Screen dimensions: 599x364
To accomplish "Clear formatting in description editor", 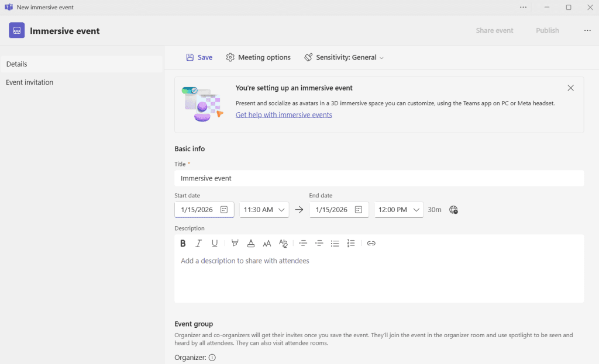I will (283, 244).
